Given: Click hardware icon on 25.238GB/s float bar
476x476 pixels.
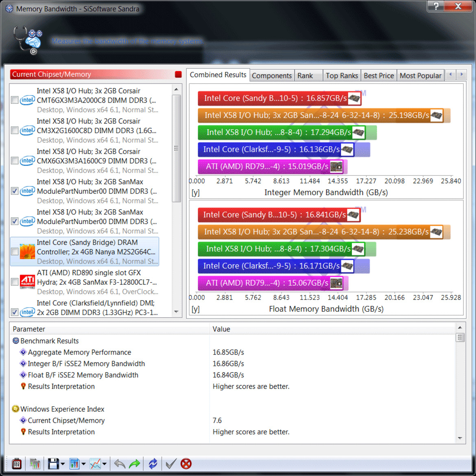Looking at the screenshot, I should tap(436, 231).
